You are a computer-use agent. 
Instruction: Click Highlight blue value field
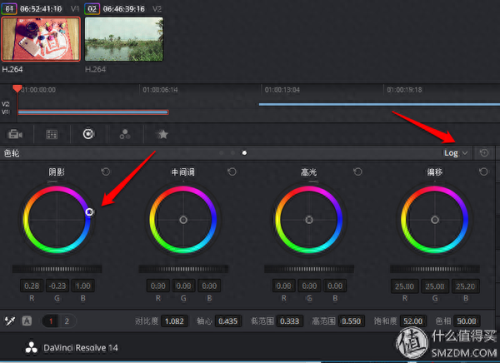(x=335, y=286)
